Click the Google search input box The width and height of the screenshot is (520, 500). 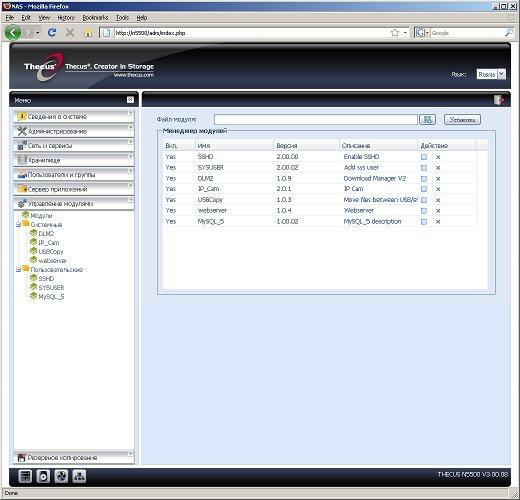point(467,33)
